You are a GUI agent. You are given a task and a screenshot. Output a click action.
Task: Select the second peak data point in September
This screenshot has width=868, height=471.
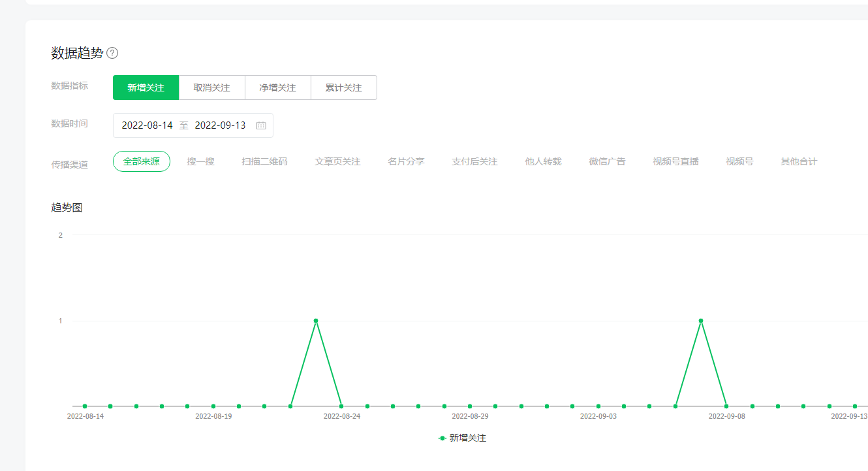701,321
